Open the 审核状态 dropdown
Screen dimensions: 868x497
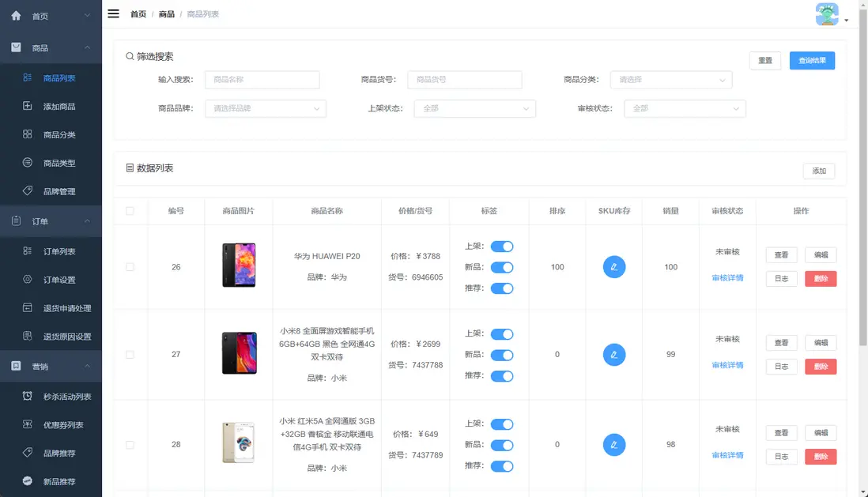pyautogui.click(x=685, y=108)
